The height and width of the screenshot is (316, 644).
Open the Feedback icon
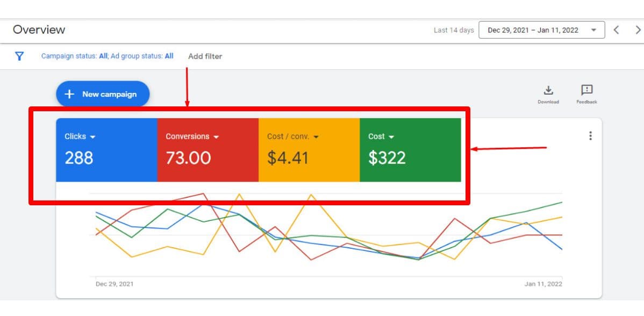[x=586, y=90]
